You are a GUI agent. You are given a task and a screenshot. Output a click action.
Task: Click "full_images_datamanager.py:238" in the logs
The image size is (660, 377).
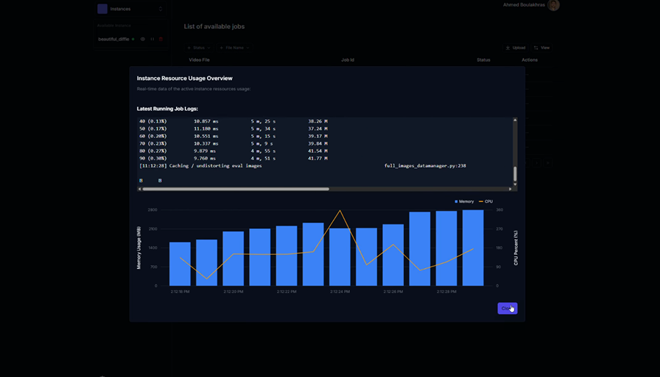pos(425,166)
